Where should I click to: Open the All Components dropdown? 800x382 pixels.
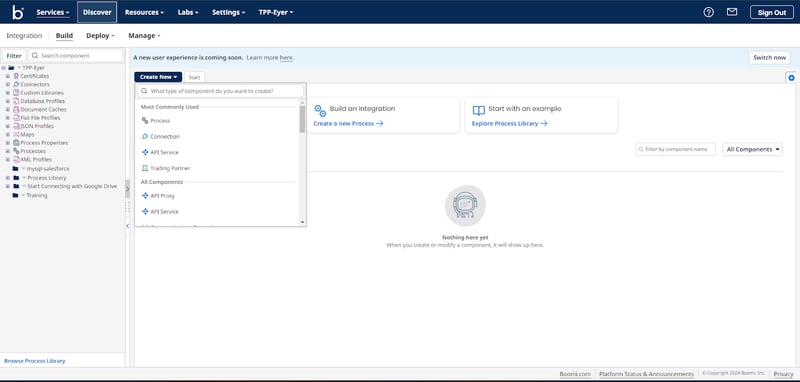(752, 149)
